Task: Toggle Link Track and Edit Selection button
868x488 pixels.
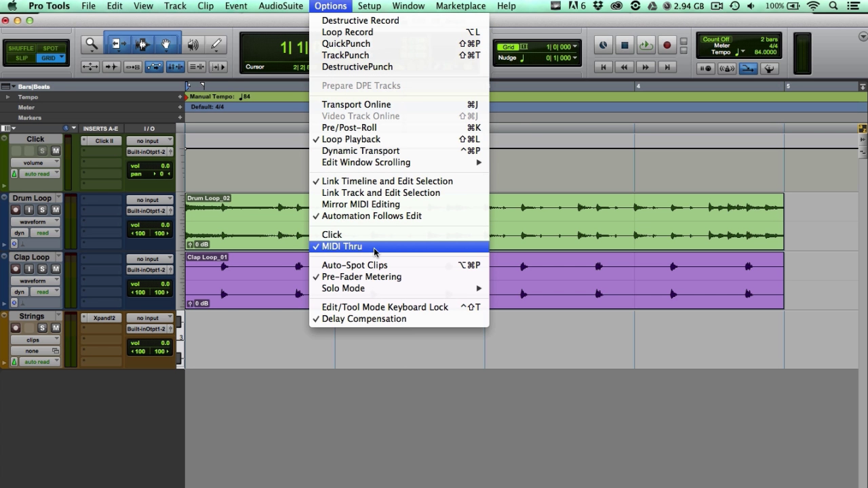Action: (197, 67)
